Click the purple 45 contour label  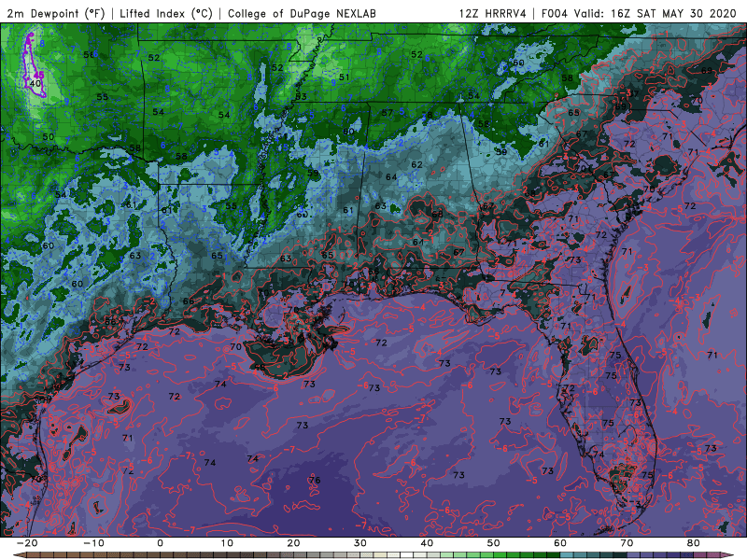pos(39,76)
